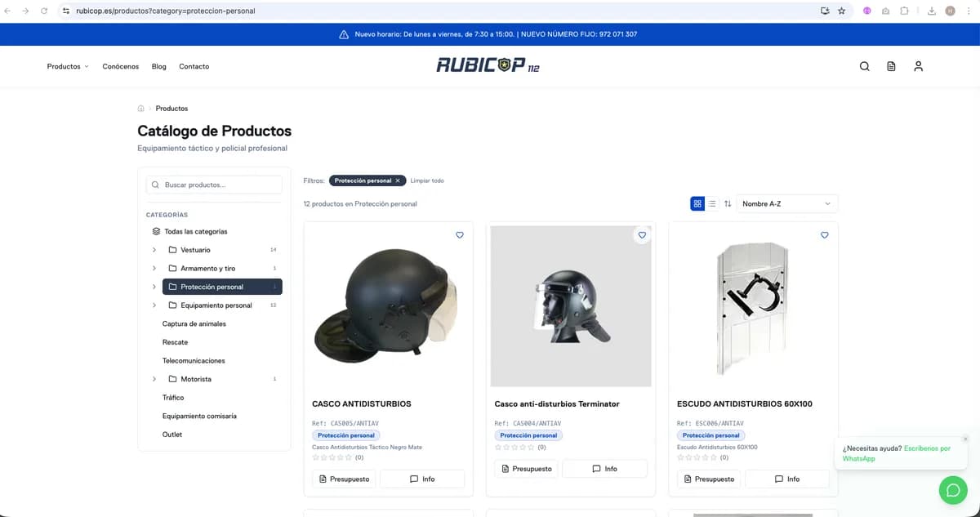
Task: Open the search magnifier in the header
Action: pyautogui.click(x=865, y=66)
